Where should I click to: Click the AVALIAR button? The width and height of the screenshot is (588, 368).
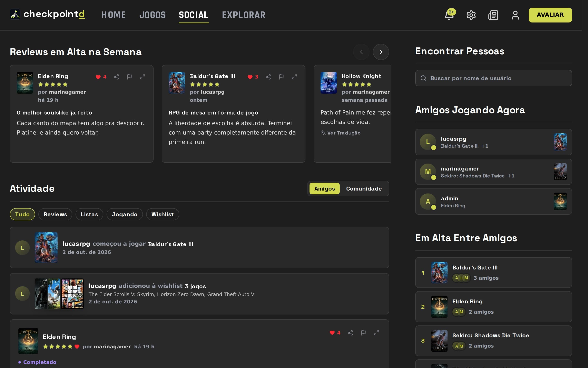coord(550,15)
